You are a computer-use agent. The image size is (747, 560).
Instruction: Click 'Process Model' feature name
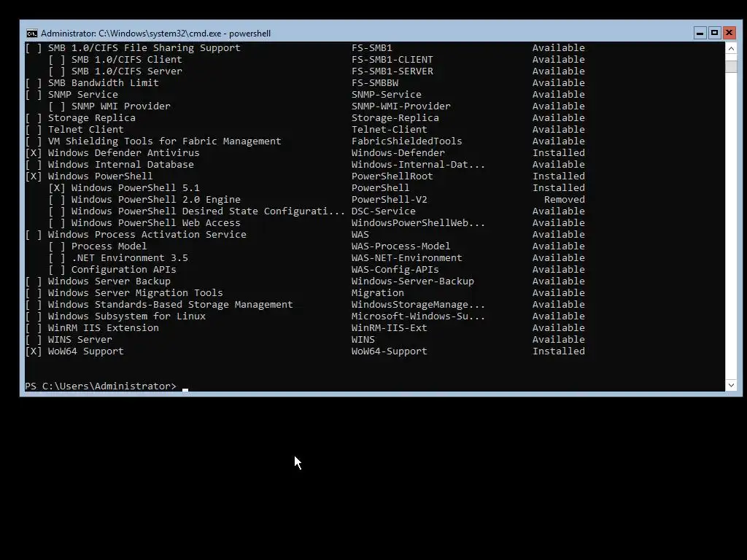pos(109,246)
